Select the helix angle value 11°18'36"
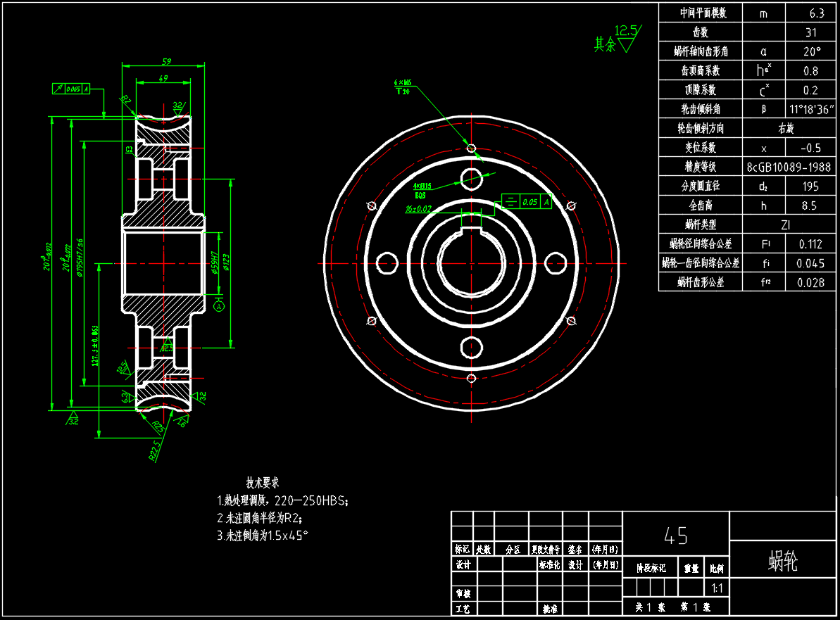The height and width of the screenshot is (620, 840). (812, 110)
